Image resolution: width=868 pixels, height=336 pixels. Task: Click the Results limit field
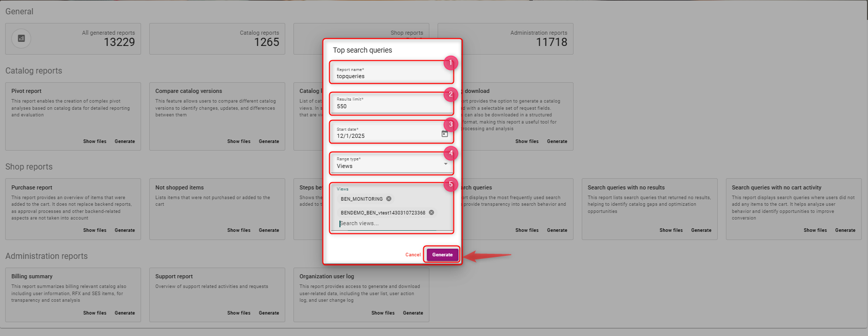[x=391, y=106]
